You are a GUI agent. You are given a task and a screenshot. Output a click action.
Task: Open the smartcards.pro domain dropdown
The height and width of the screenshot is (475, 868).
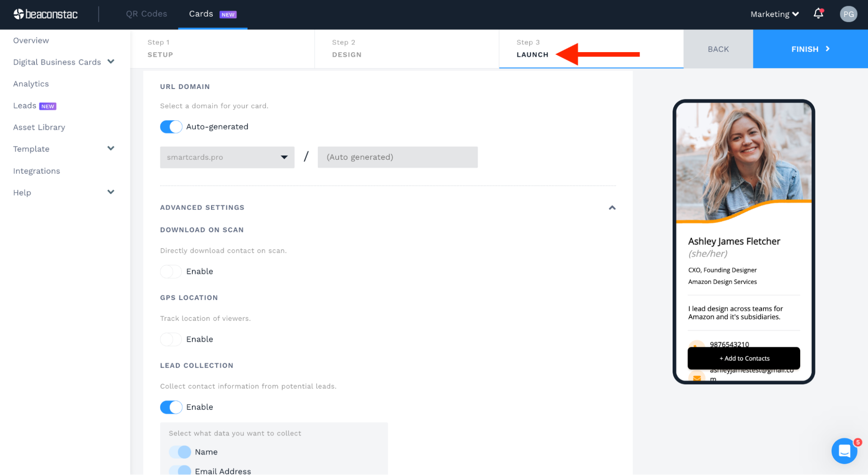pyautogui.click(x=227, y=157)
